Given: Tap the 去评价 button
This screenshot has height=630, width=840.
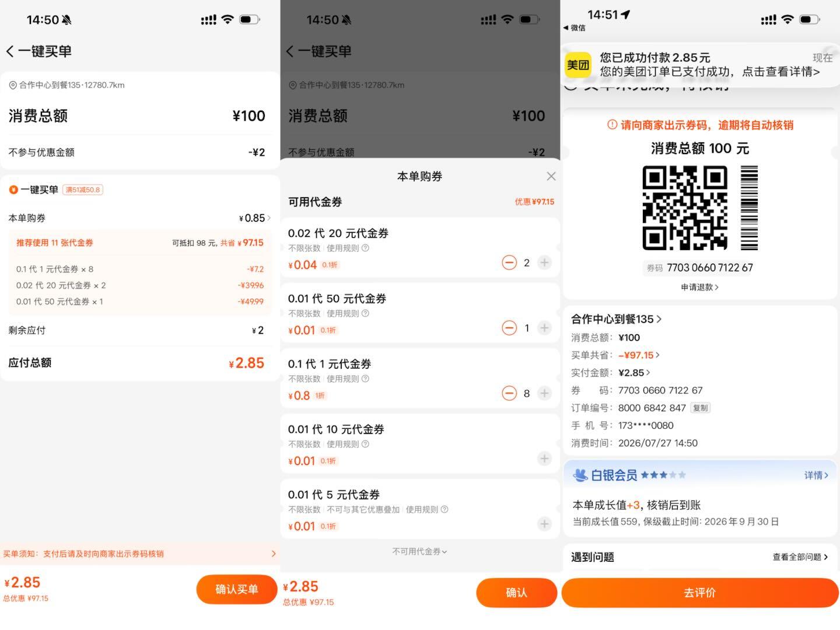Looking at the screenshot, I should (700, 593).
